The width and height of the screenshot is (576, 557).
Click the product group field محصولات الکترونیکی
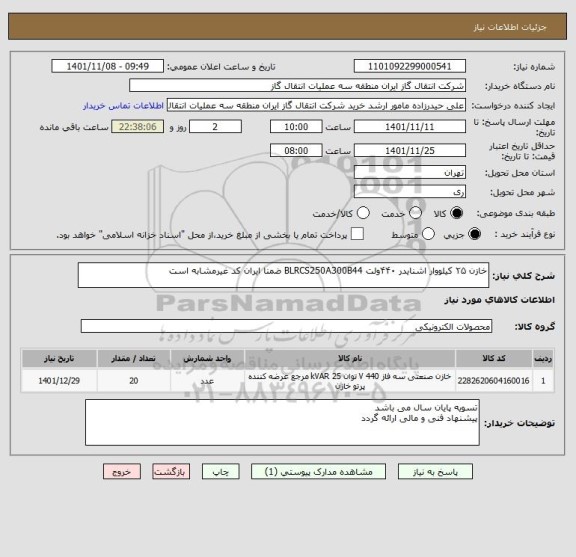pyautogui.click(x=286, y=326)
